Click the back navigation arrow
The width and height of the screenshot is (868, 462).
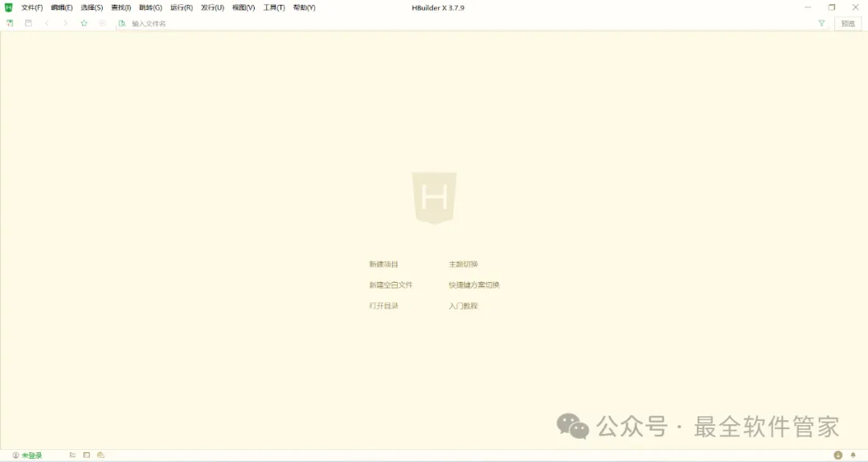pos(47,23)
